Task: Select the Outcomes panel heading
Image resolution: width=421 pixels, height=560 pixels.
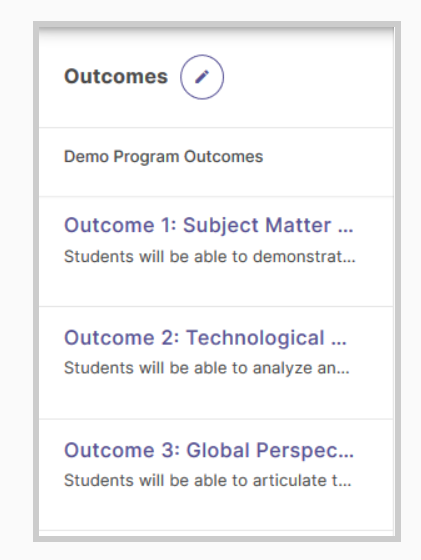Action: point(116,76)
